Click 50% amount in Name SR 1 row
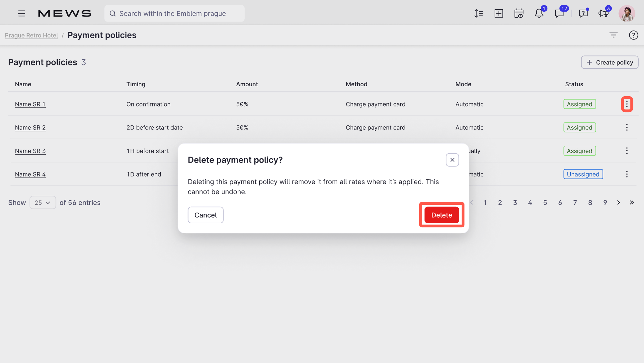Screen dimensions: 644x363 (x=242, y=104)
